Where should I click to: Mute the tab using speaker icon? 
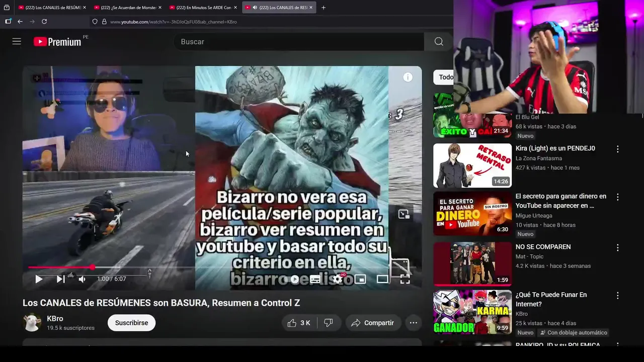point(255,8)
